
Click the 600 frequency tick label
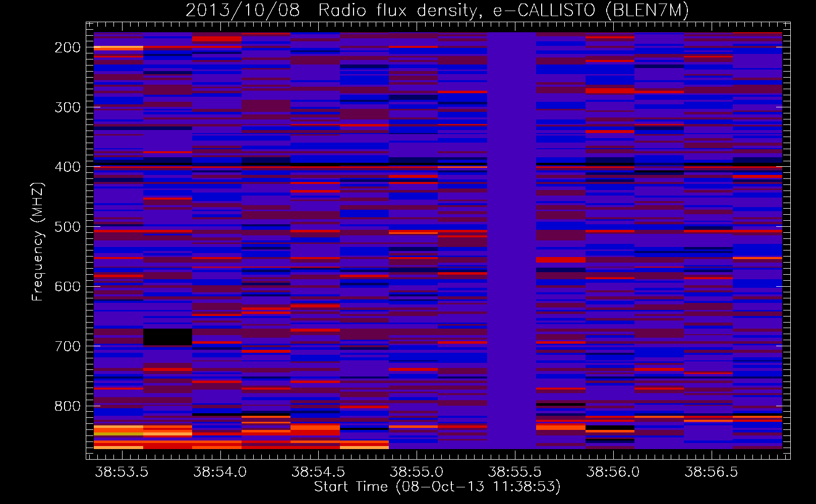[68, 286]
